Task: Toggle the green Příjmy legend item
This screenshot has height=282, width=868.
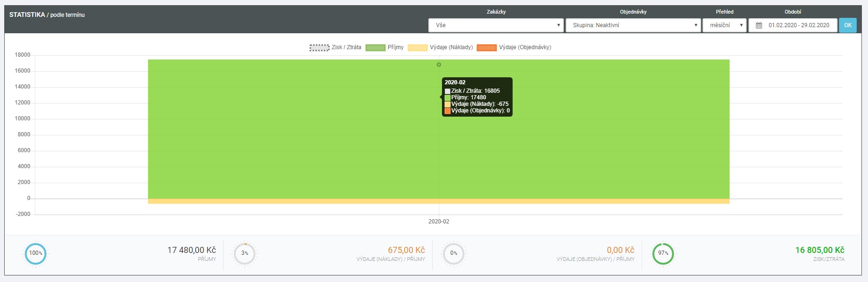Action: [x=384, y=47]
